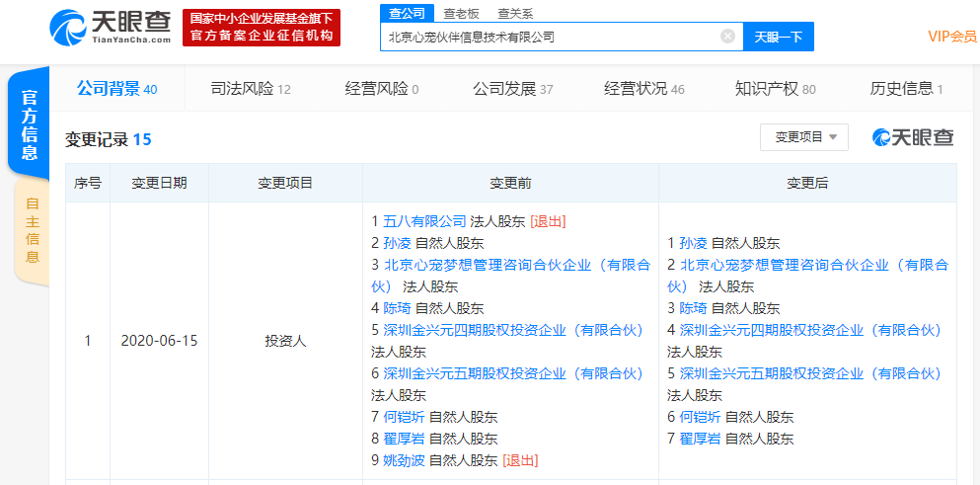Click 孙凌 in the 变更后 column
Screen dimensions: 980x485
coord(693,243)
